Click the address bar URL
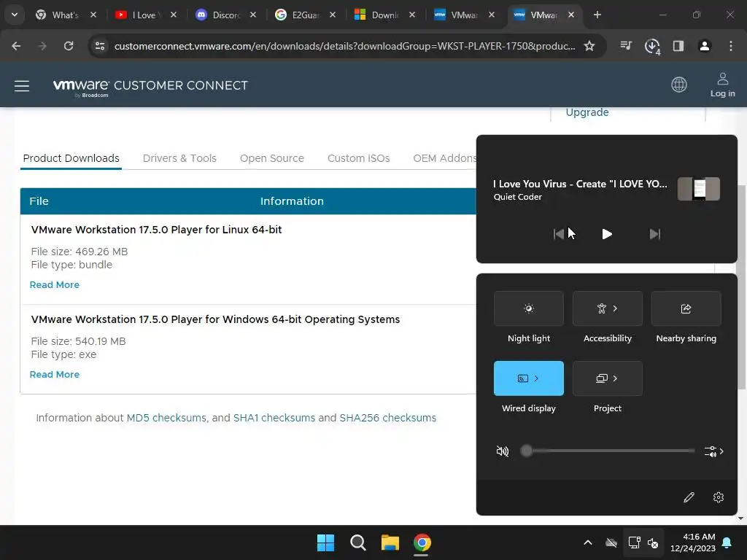The width and height of the screenshot is (747, 560). tap(344, 46)
